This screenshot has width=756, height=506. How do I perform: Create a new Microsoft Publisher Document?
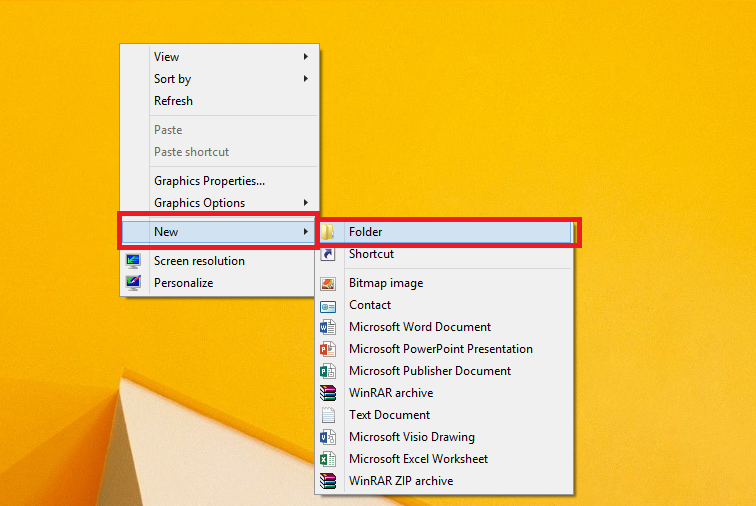pos(445,371)
